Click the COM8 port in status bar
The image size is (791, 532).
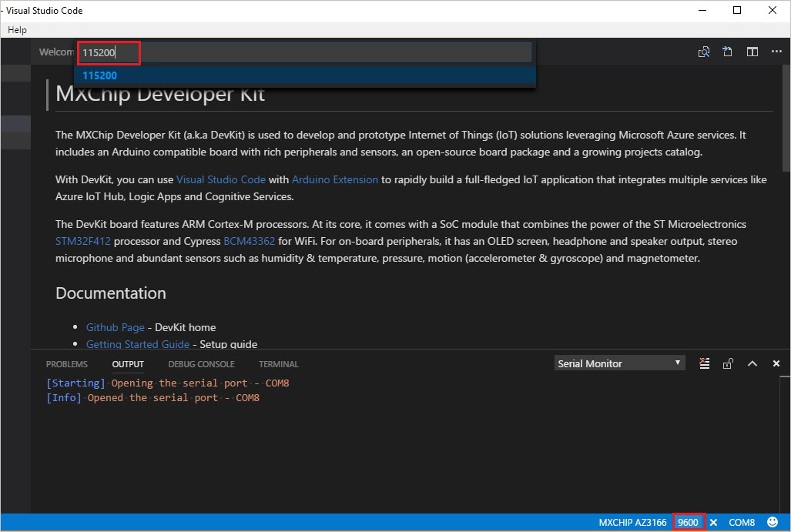742,523
